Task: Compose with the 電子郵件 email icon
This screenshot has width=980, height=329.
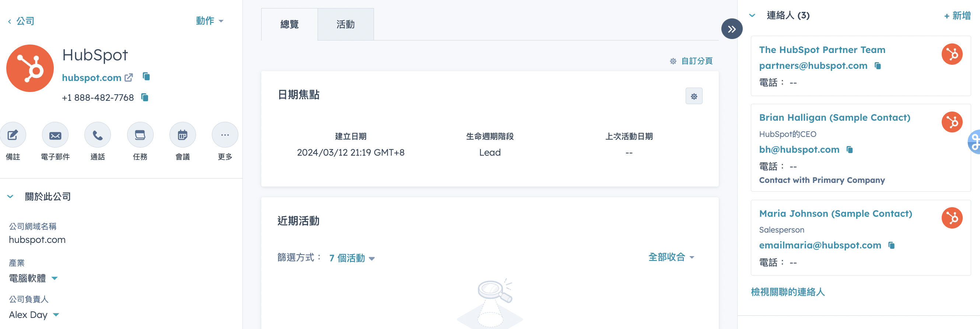Action: pos(55,135)
